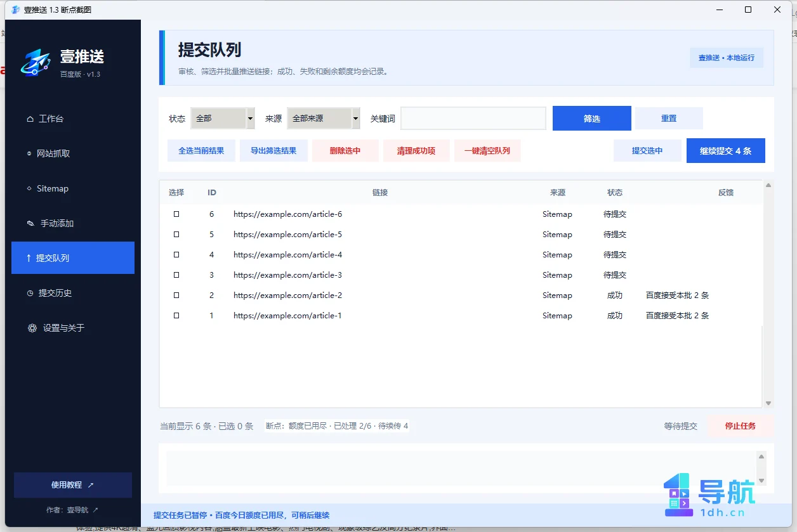The image size is (797, 532).
Task: Click 提交选中 button
Action: point(647,151)
